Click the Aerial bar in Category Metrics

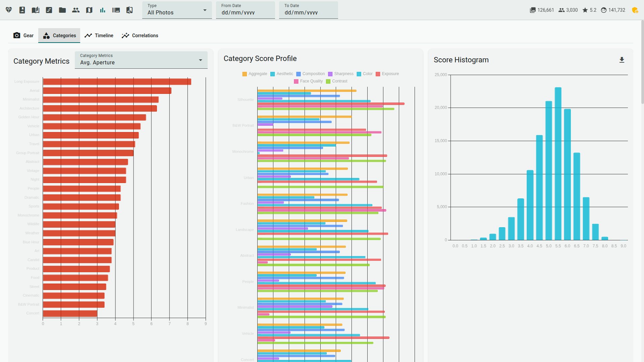[107, 91]
